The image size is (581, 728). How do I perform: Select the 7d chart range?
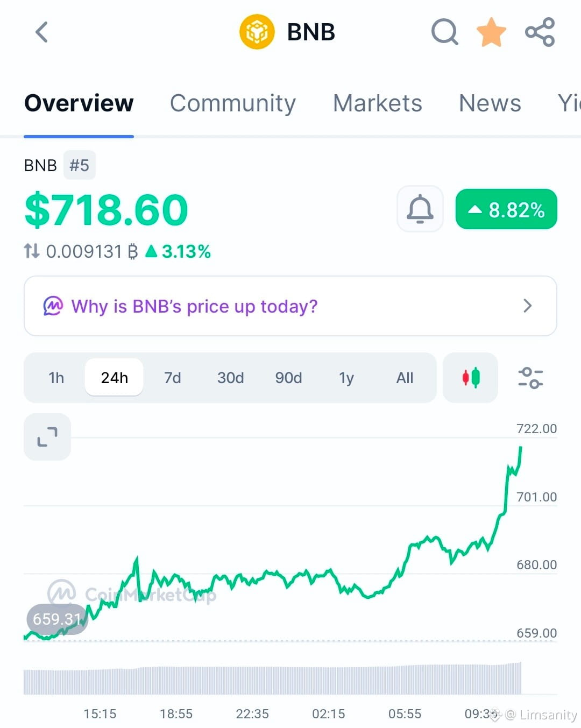click(x=172, y=378)
